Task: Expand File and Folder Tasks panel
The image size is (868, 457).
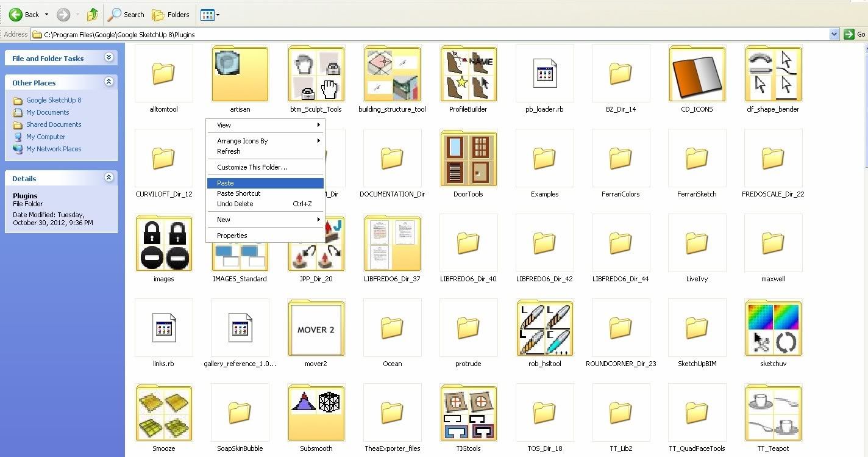Action: (x=108, y=57)
